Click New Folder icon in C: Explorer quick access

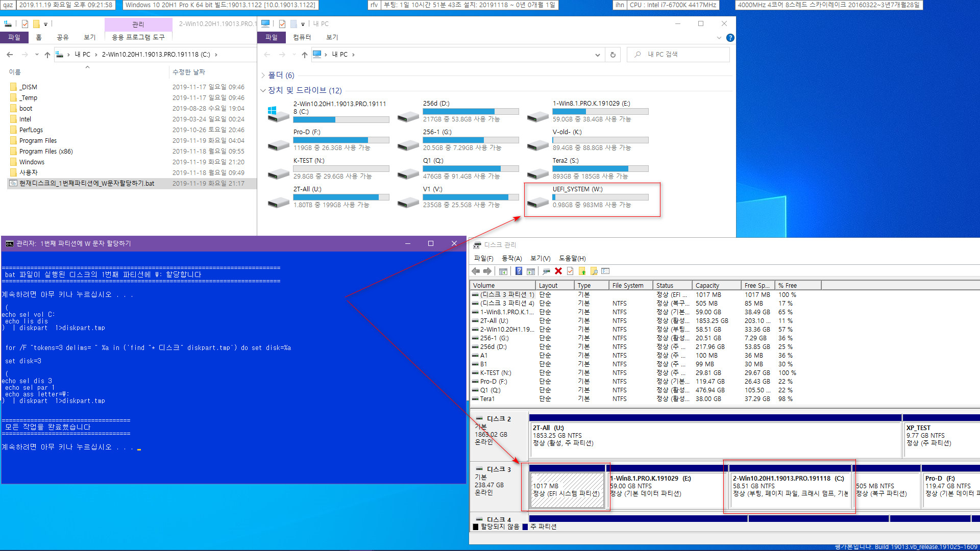(36, 23)
